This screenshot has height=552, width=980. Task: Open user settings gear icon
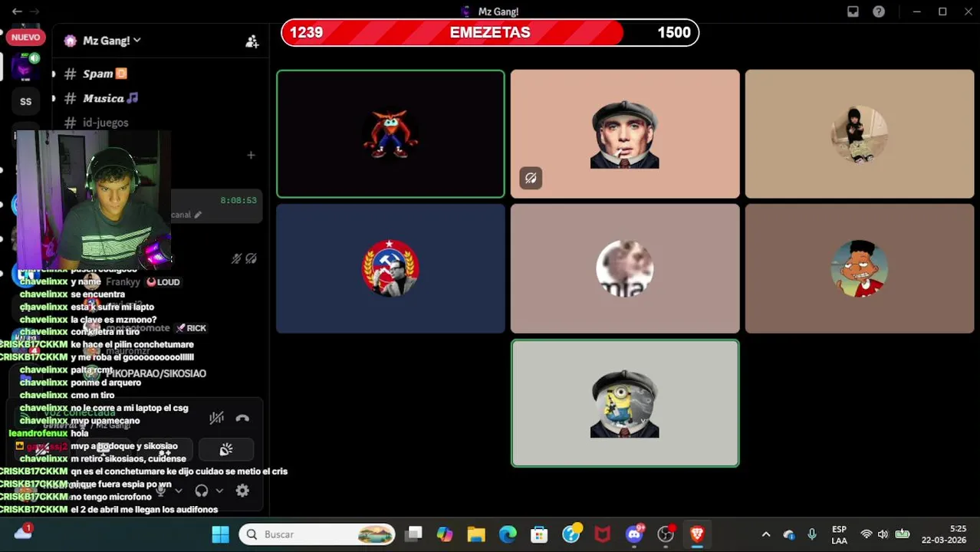(242, 491)
